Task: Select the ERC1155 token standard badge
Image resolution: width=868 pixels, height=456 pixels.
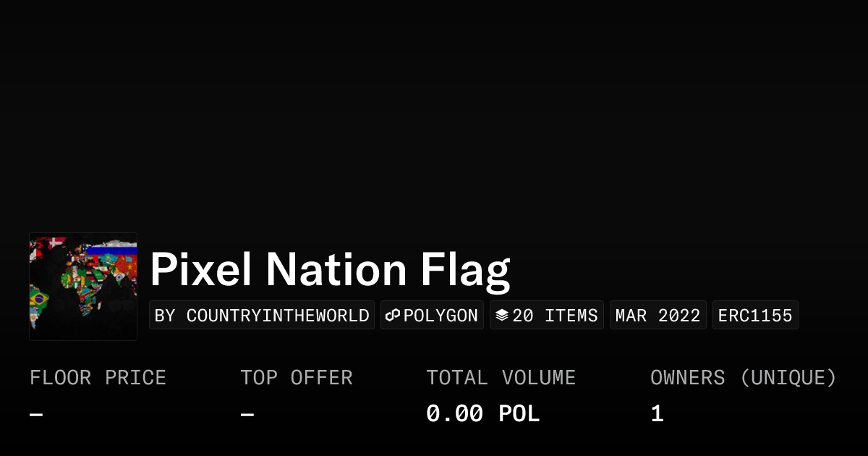Action: tap(755, 316)
